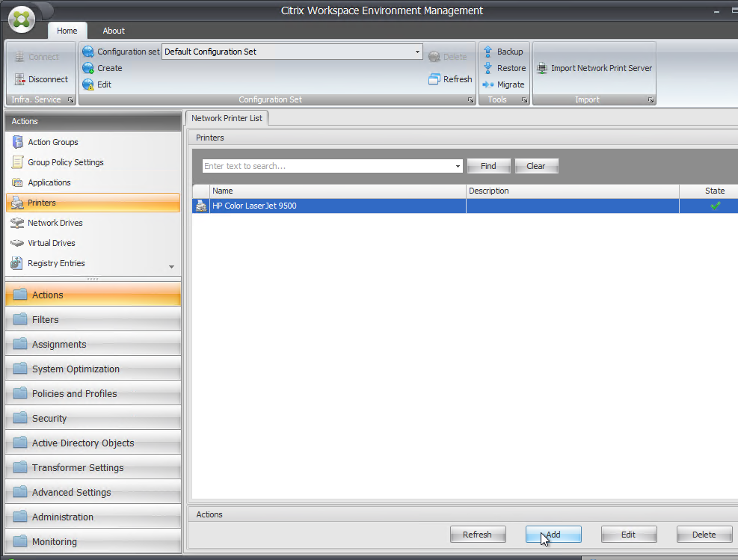Click the printer icon on the HP Color LaserJet row

[x=201, y=206]
